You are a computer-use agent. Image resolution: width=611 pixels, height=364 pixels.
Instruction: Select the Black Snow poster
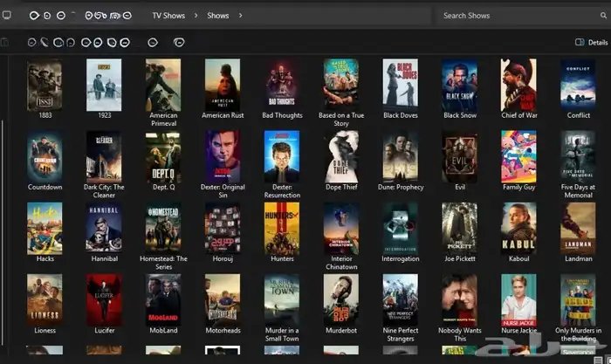[x=459, y=85]
